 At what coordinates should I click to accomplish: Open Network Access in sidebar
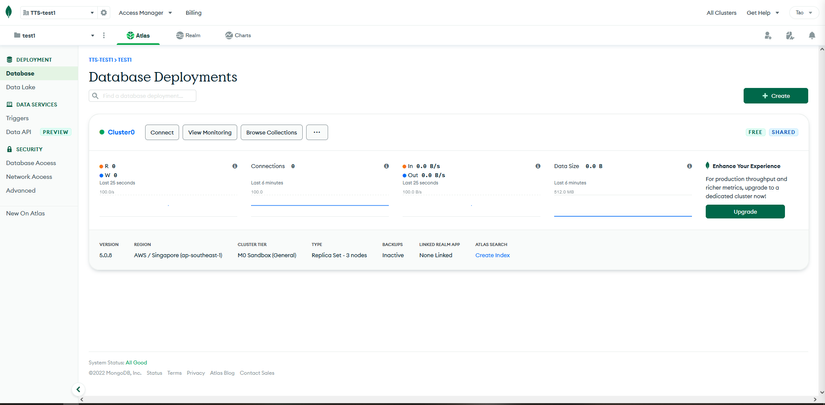tap(29, 176)
